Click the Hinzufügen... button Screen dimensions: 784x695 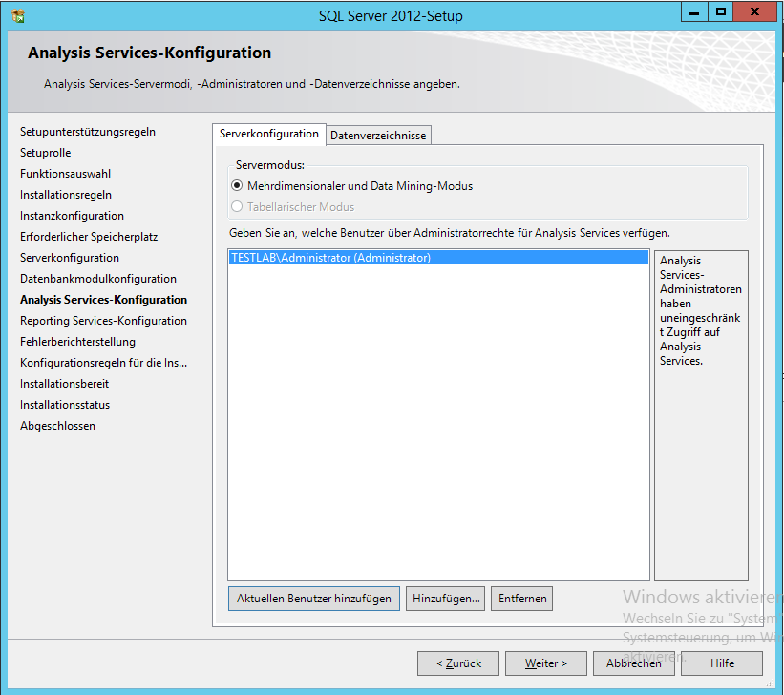pos(446,599)
